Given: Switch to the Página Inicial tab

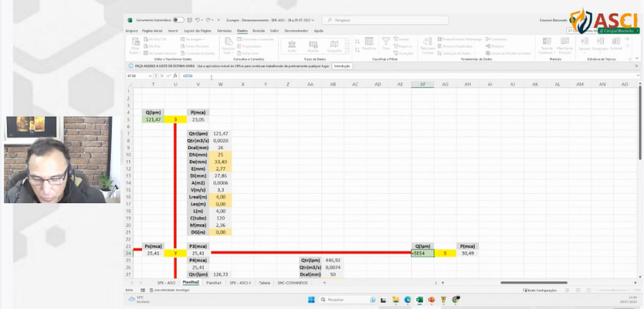Looking at the screenshot, I should pyautogui.click(x=152, y=31).
